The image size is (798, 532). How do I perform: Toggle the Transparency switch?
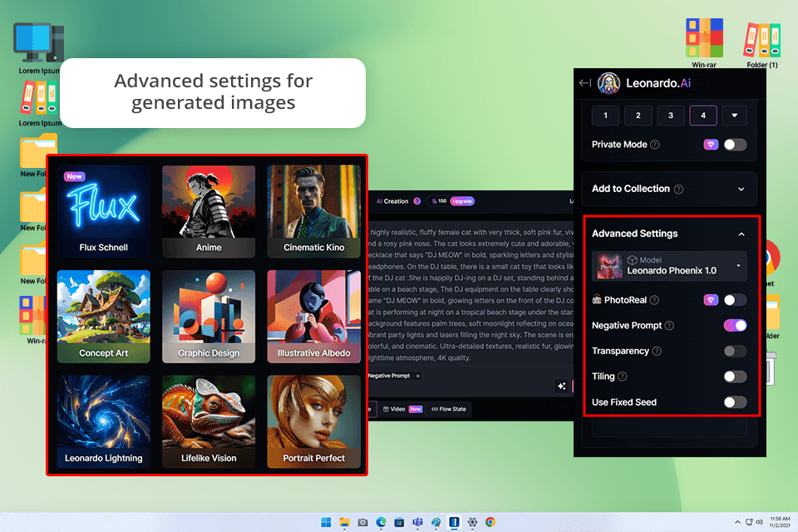(x=735, y=351)
